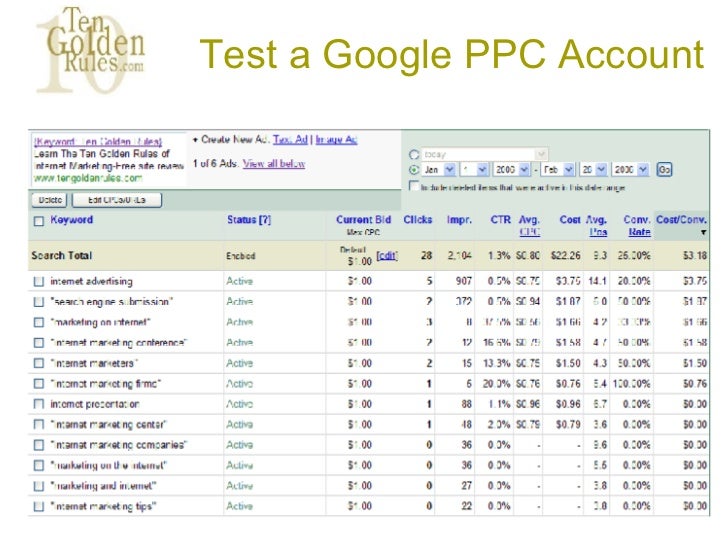Click the Delete button
This screenshot has height=546, width=728.
pos(50,200)
